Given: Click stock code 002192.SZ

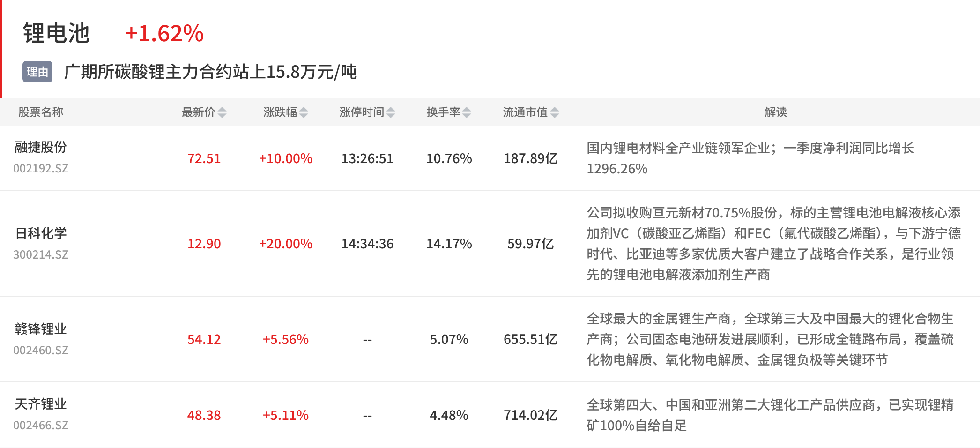Looking at the screenshot, I should 41,168.
